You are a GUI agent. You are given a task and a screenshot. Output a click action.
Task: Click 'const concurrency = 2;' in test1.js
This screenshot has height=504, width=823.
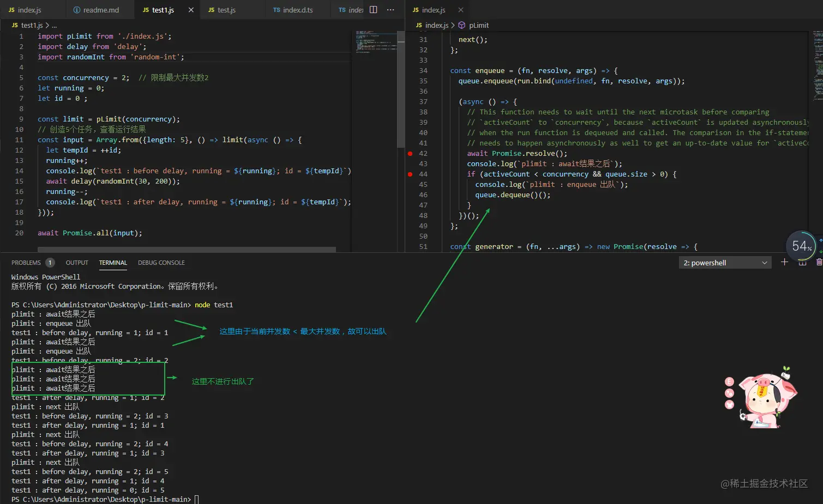point(83,78)
